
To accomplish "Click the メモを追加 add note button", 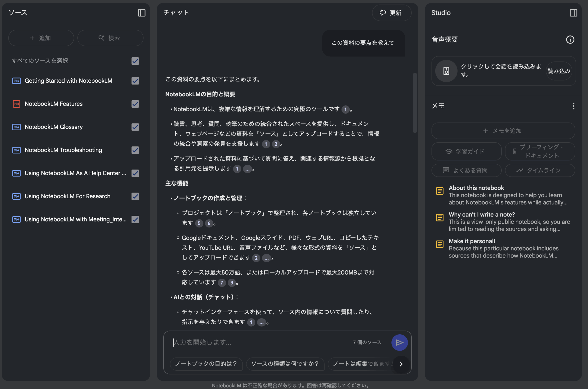I will pos(503,131).
